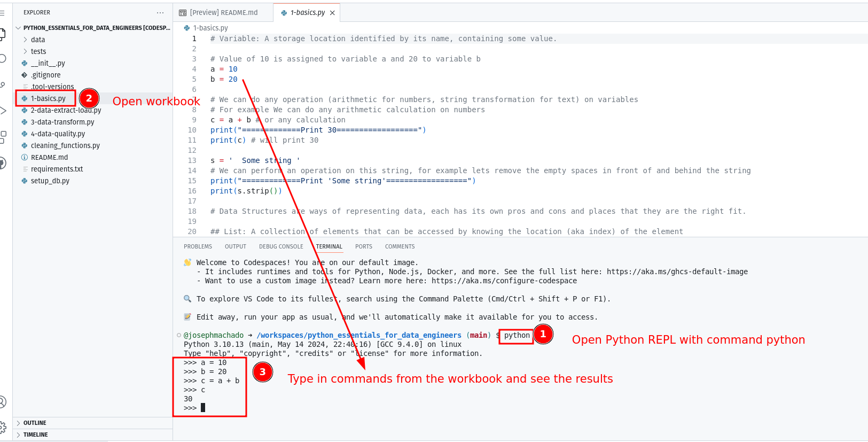Click line number 13 in the gutter
Screen dimensions: 868x442
pyautogui.click(x=192, y=160)
